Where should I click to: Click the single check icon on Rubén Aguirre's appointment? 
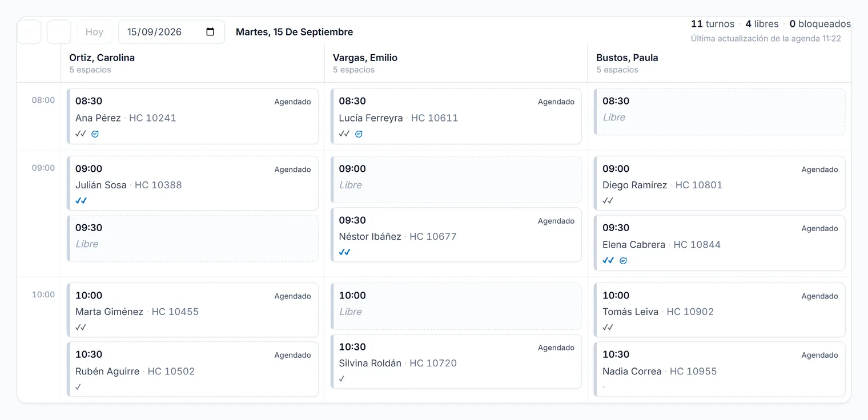point(78,387)
